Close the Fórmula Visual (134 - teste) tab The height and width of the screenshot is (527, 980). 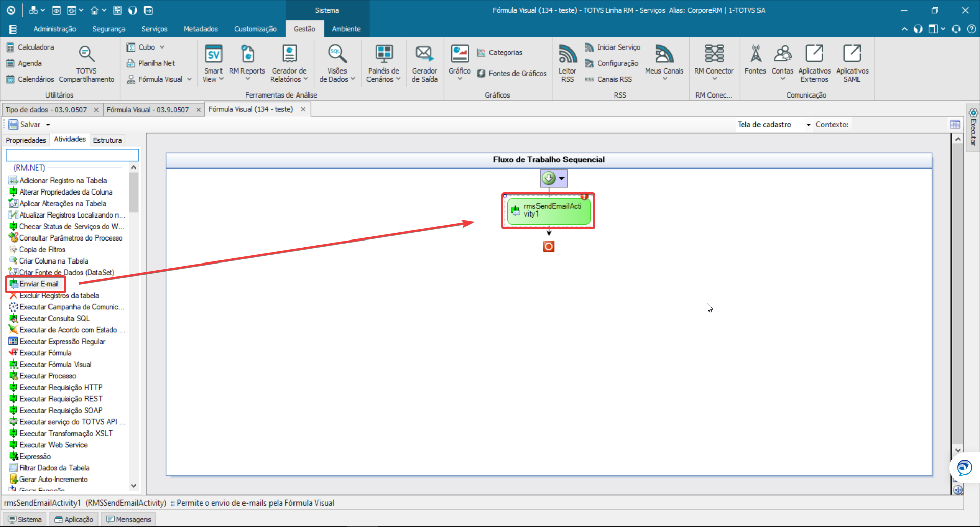(x=303, y=109)
